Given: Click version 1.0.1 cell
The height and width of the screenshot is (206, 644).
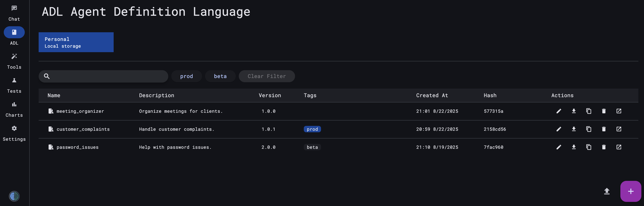Looking at the screenshot, I should [x=269, y=129].
